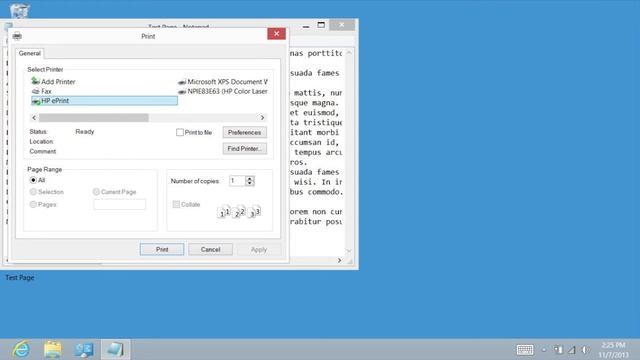Select the Current Page radio button
This screenshot has width=640, height=360.
96,192
